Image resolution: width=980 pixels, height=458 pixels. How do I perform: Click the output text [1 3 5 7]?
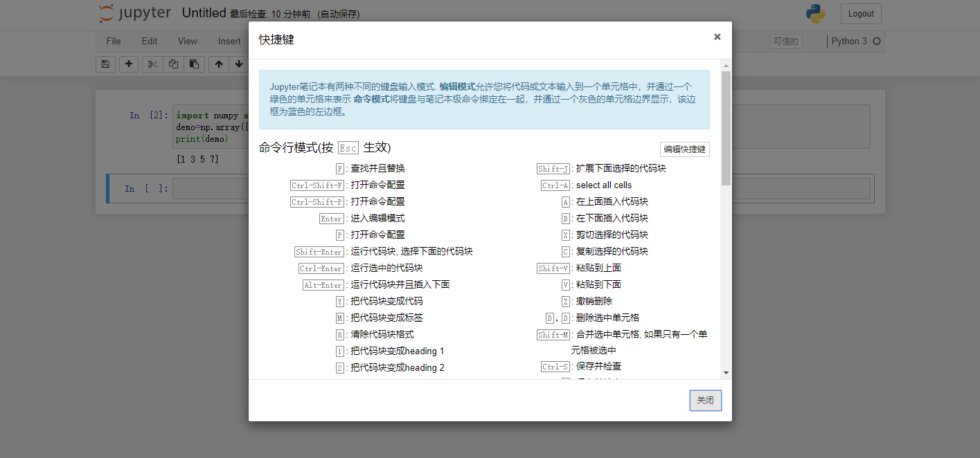197,159
